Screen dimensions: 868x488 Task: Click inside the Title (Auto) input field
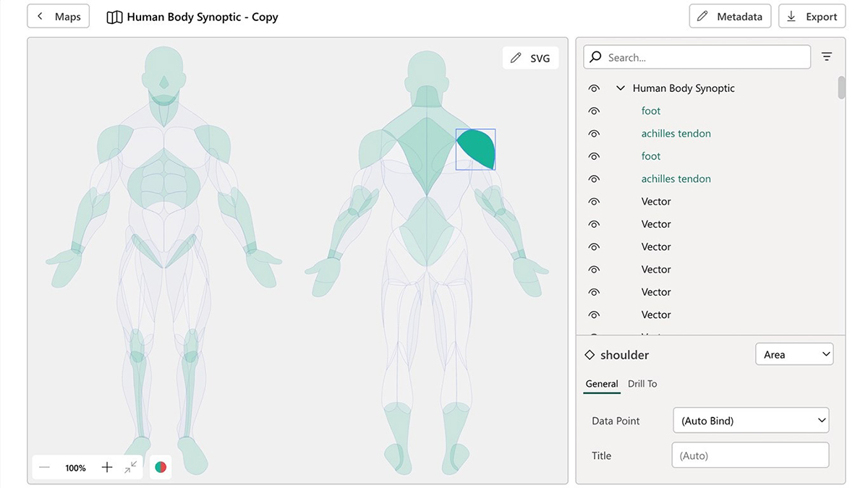(750, 455)
